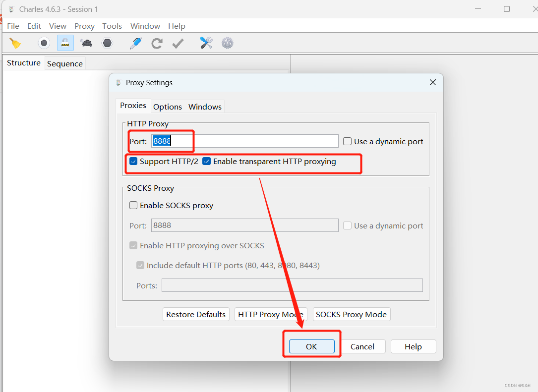Open the Tools wrench icon
538x392 pixels.
coord(206,43)
